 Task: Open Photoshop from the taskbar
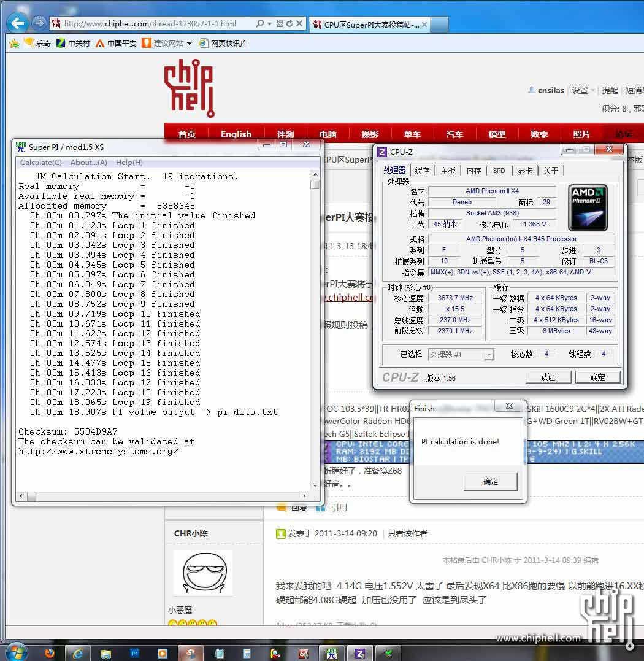pyautogui.click(x=134, y=653)
